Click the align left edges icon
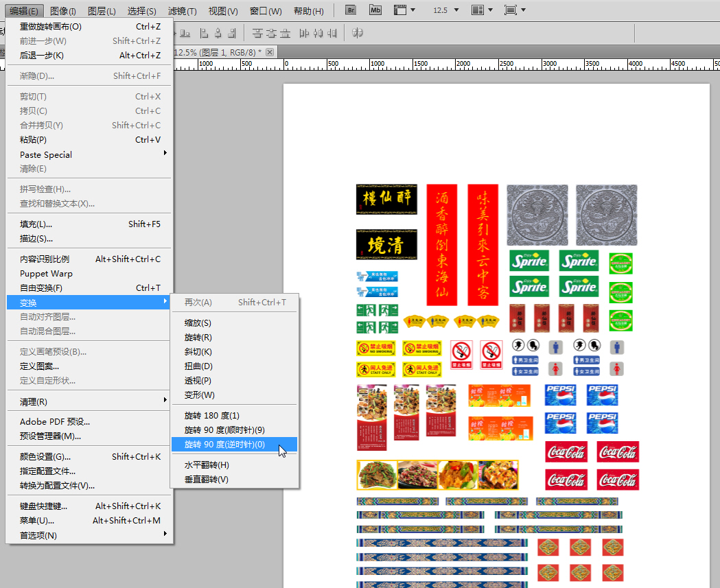Image resolution: width=720 pixels, height=588 pixels. [x=205, y=33]
